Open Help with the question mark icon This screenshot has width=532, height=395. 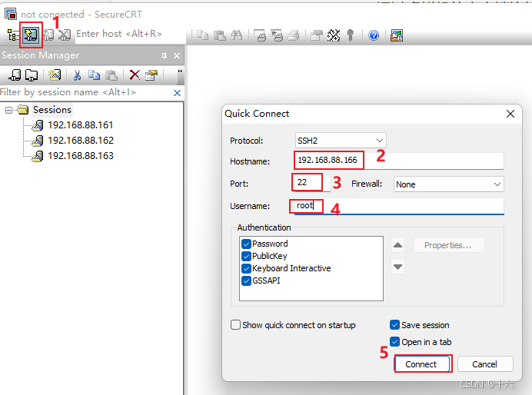374,35
